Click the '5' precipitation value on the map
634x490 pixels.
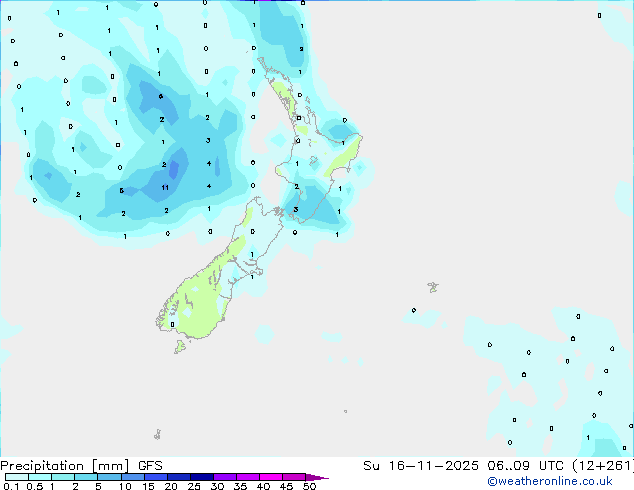[x=122, y=191]
